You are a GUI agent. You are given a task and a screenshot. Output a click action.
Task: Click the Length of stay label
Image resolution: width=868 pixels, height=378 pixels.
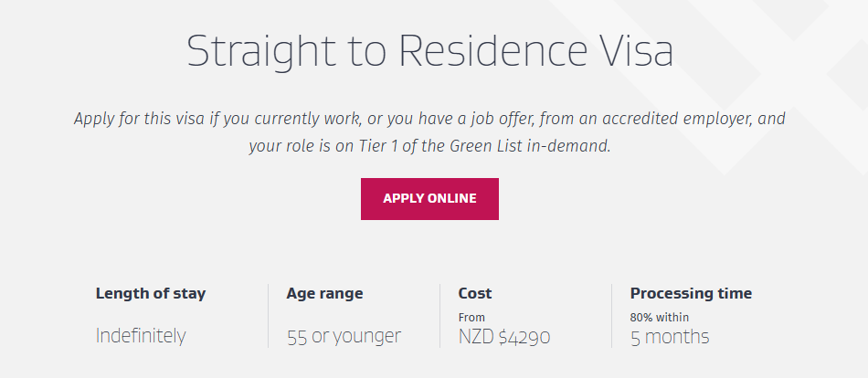pyautogui.click(x=151, y=293)
